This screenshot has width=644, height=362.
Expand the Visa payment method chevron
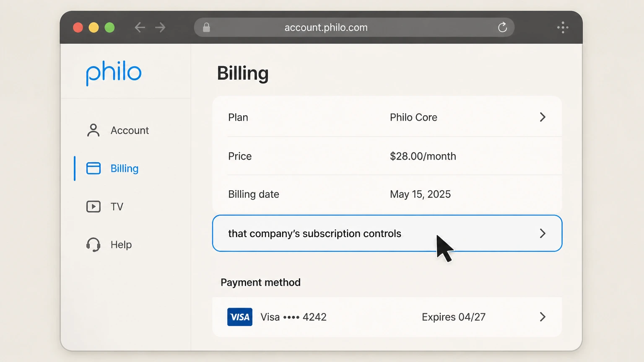543,317
